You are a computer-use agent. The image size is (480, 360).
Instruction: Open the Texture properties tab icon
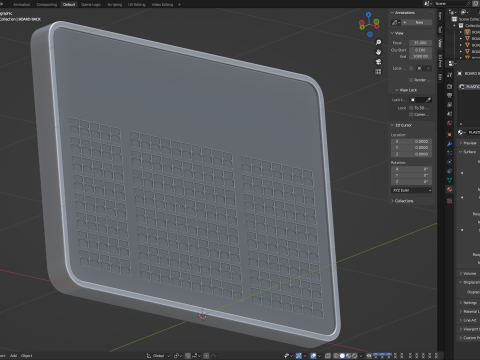[x=450, y=201]
